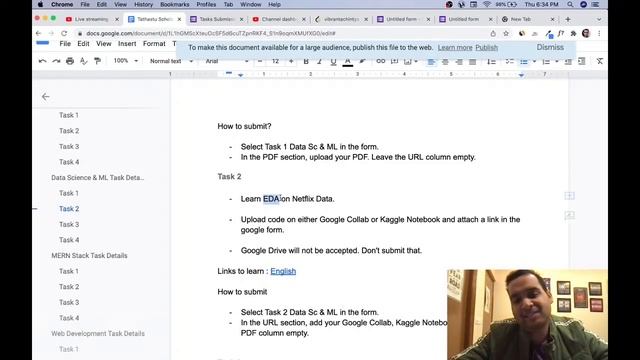This screenshot has height=360, width=640.
Task: Increase the paragraph indent
Action: click(x=582, y=62)
